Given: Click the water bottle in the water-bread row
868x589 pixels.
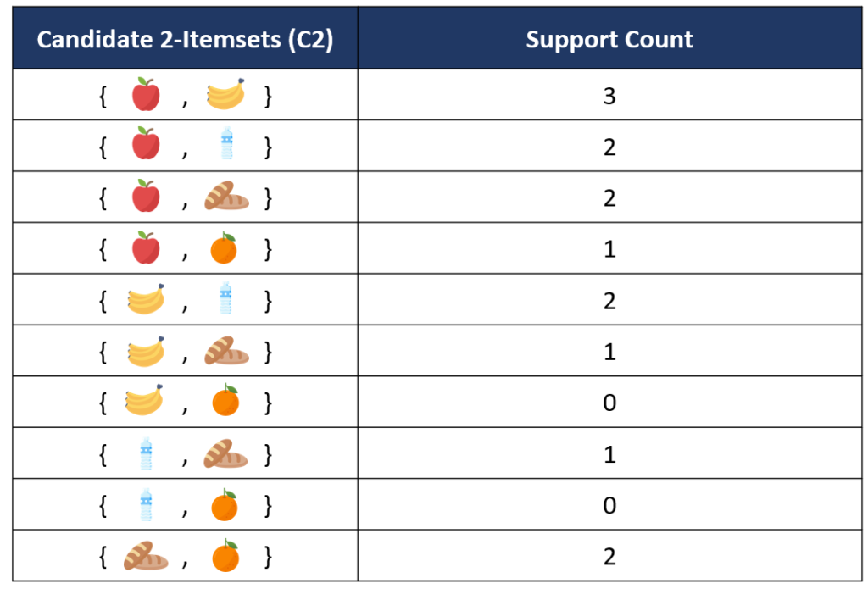Looking at the screenshot, I should coord(146,454).
